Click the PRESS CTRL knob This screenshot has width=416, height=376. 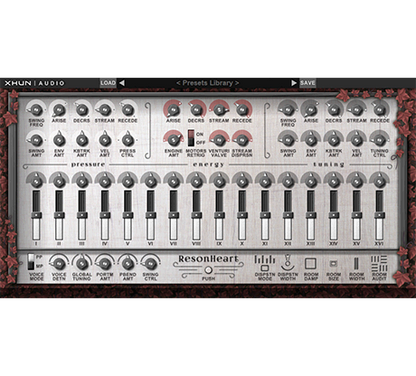(x=127, y=140)
